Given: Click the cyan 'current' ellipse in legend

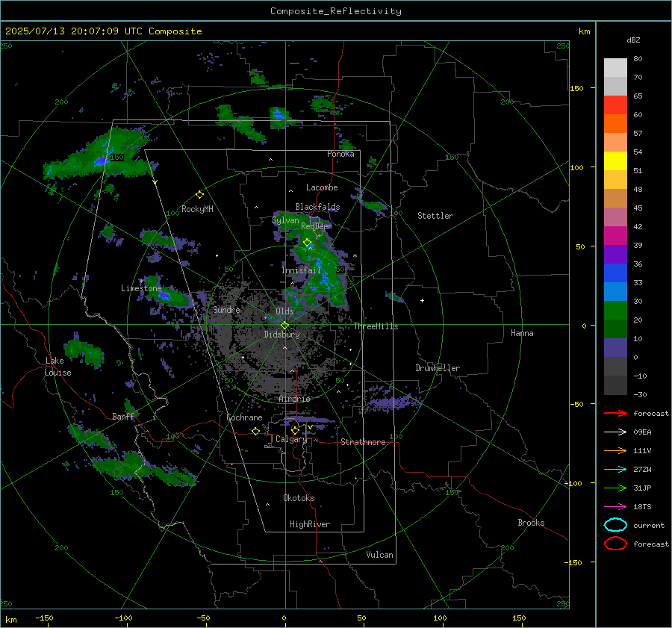Looking at the screenshot, I should [x=615, y=525].
